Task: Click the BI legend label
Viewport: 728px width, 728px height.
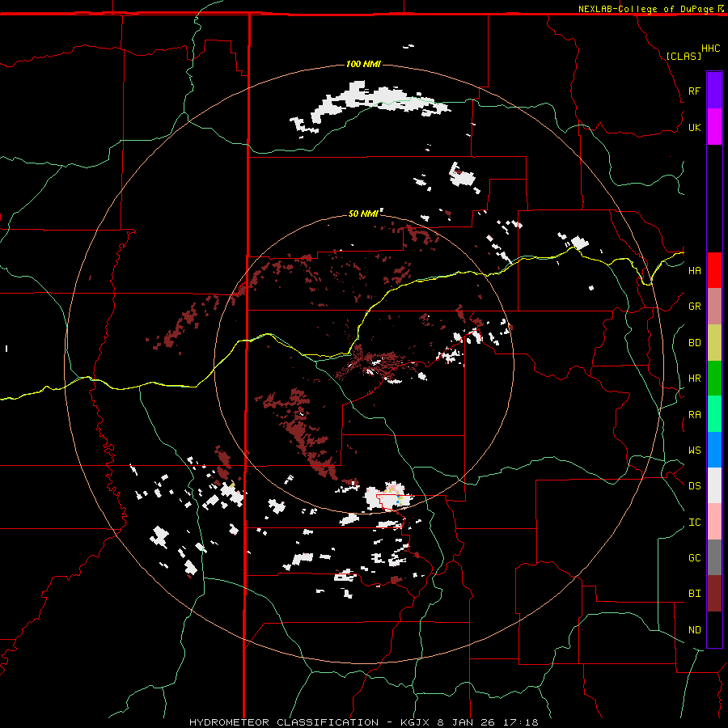Action: 694,594
